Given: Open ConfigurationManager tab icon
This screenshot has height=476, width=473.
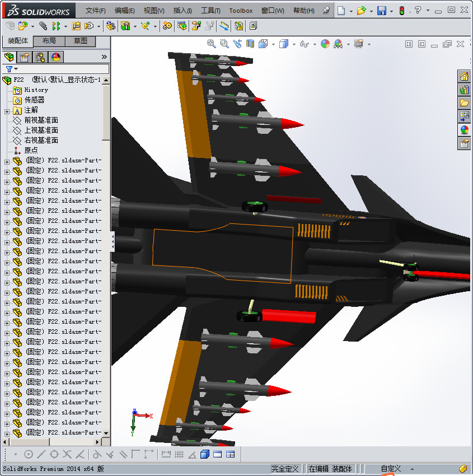Looking at the screenshot, I should coord(40,57).
